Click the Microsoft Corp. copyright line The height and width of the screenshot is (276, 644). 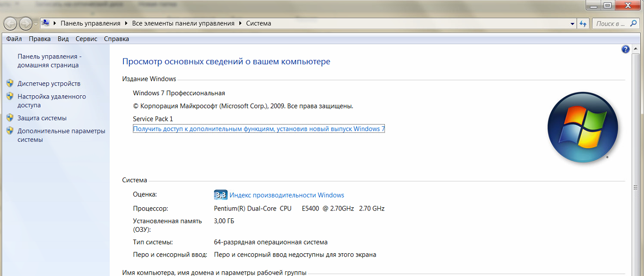pyautogui.click(x=243, y=106)
